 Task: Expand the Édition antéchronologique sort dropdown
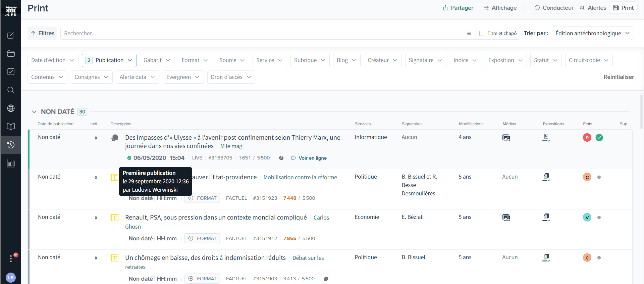click(592, 33)
